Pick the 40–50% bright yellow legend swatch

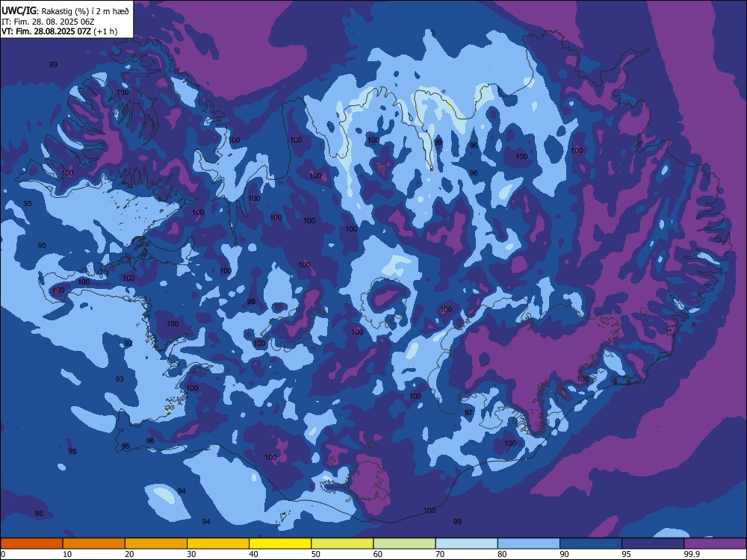280,544
